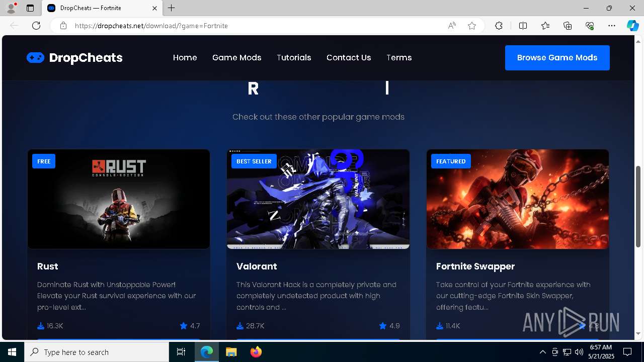This screenshot has width=644, height=362.
Task: Open the notification center icon
Action: pyautogui.click(x=627, y=352)
